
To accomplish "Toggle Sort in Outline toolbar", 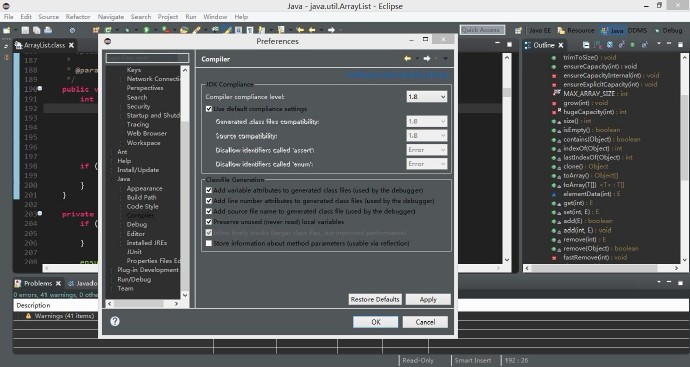I will (x=598, y=45).
